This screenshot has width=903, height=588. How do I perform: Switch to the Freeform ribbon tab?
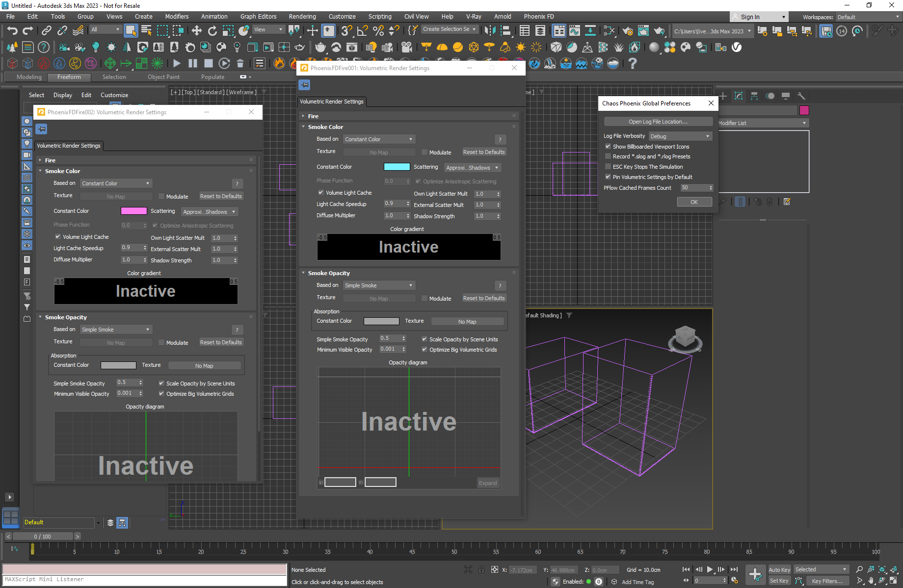[x=69, y=77]
